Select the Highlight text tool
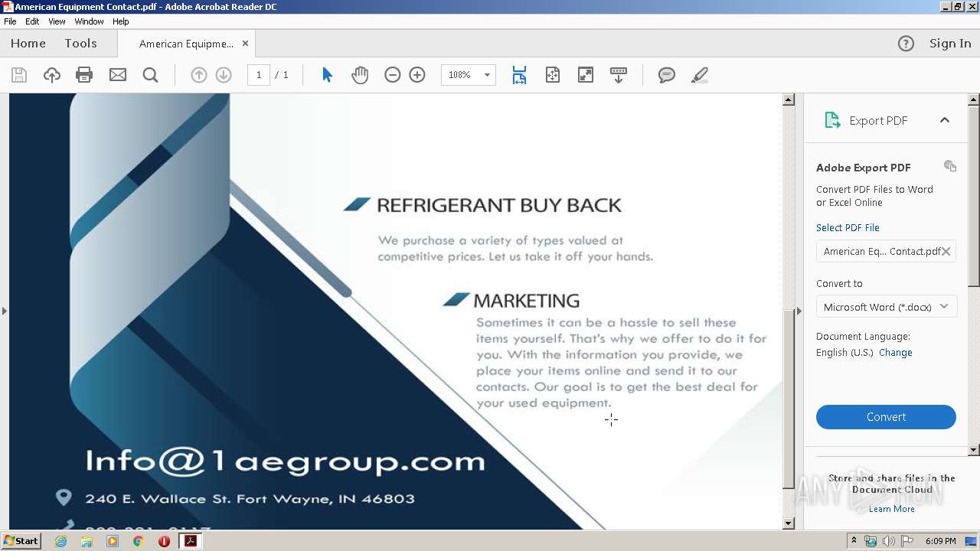 pos(699,75)
